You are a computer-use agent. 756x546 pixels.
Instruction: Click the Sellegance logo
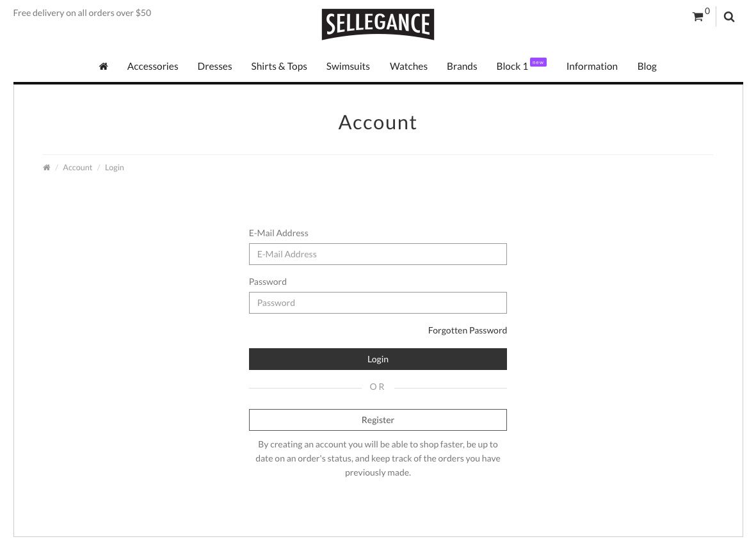point(378,24)
